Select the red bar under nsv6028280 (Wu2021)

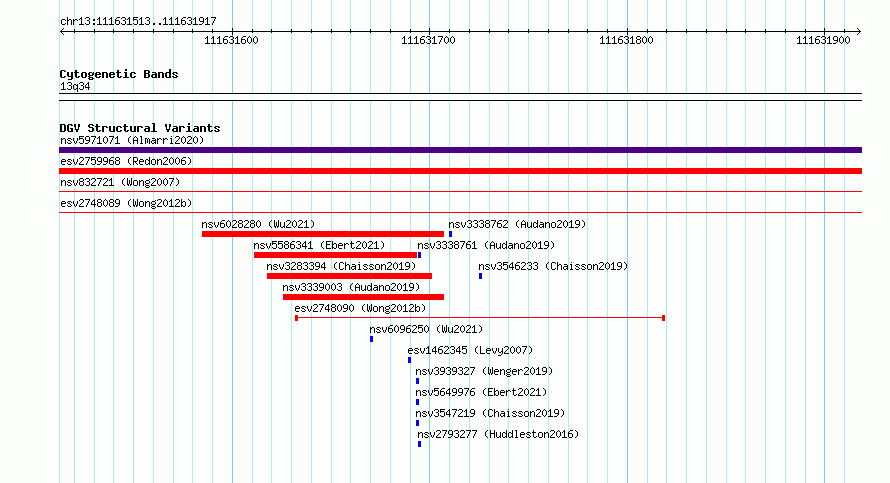(323, 234)
